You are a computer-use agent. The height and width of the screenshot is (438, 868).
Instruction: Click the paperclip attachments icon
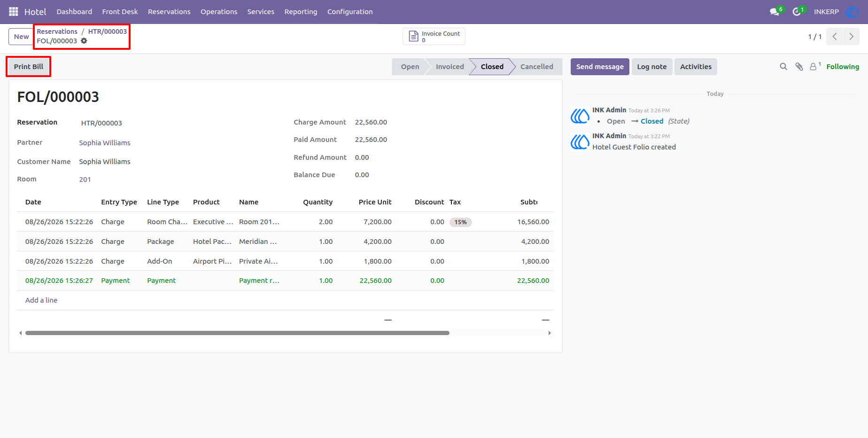(799, 67)
